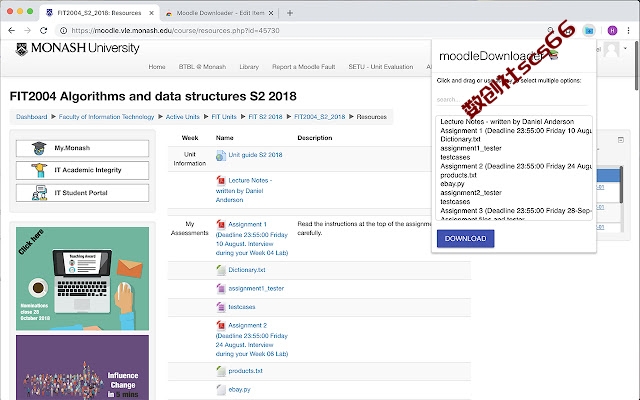Open FIT S2 2018 breadcrumb link
640x400 pixels.
[265, 117]
